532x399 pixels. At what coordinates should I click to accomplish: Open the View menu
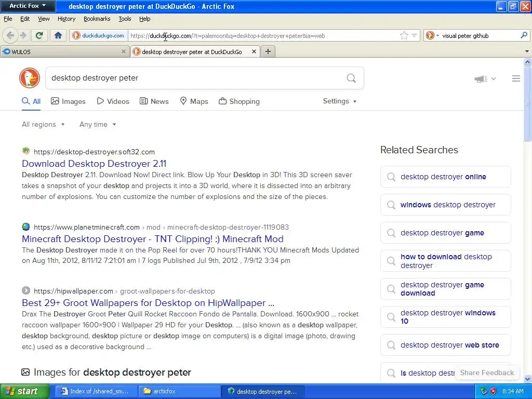click(x=44, y=19)
